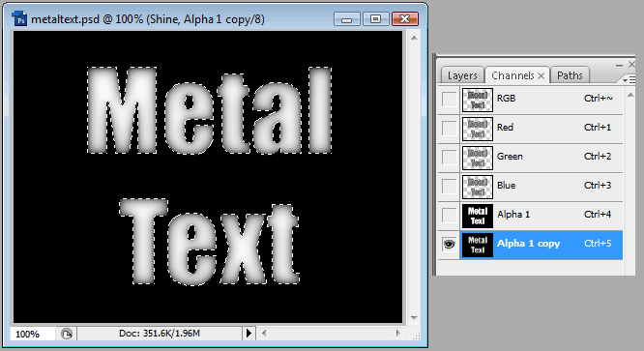Select the Green channel name
This screenshot has height=351, width=644.
pos(510,157)
